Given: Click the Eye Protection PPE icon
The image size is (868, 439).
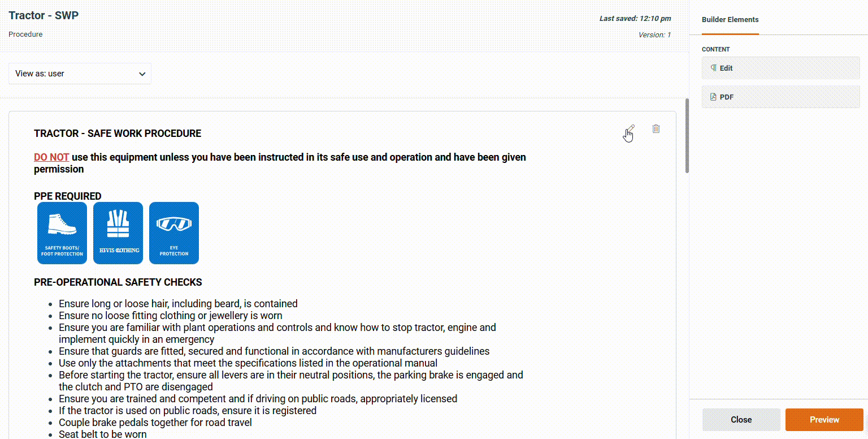Looking at the screenshot, I should (x=174, y=233).
